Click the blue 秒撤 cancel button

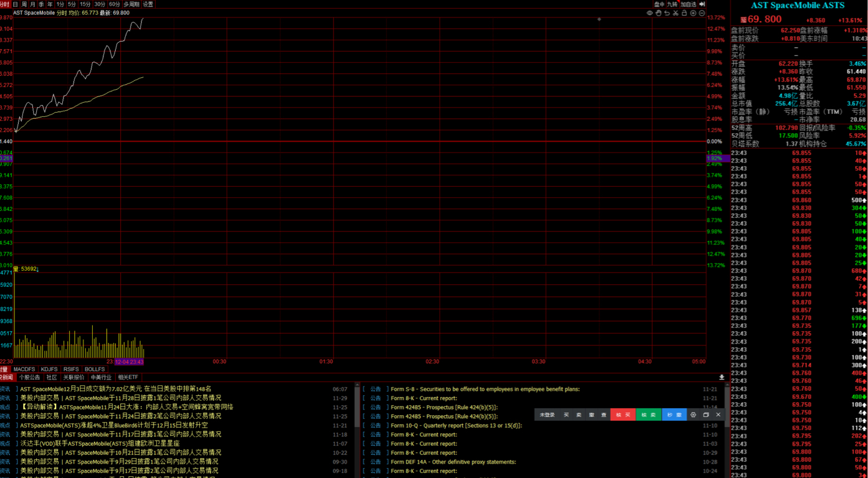tap(674, 415)
